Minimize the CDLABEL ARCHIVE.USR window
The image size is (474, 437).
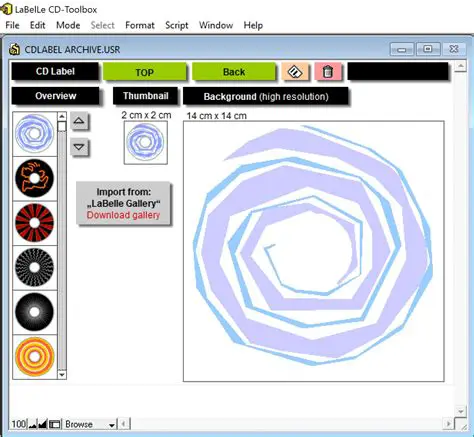click(x=402, y=50)
